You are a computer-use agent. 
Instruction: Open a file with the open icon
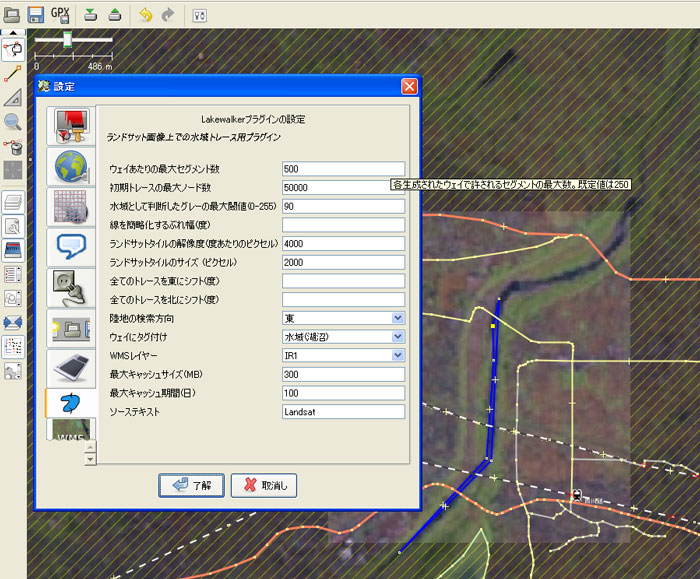click(x=11, y=15)
